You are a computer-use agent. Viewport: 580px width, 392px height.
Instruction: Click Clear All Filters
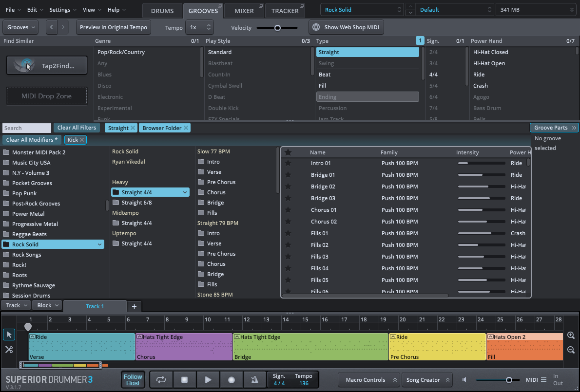click(77, 128)
